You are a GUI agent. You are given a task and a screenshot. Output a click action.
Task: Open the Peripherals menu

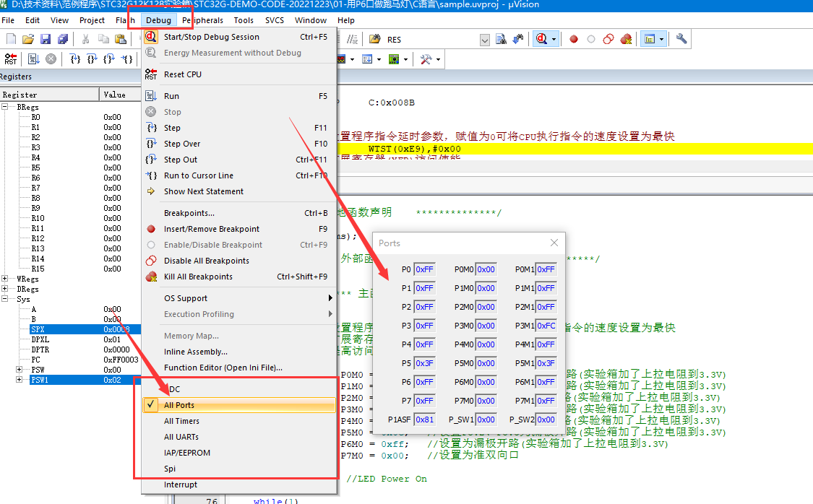(x=203, y=20)
